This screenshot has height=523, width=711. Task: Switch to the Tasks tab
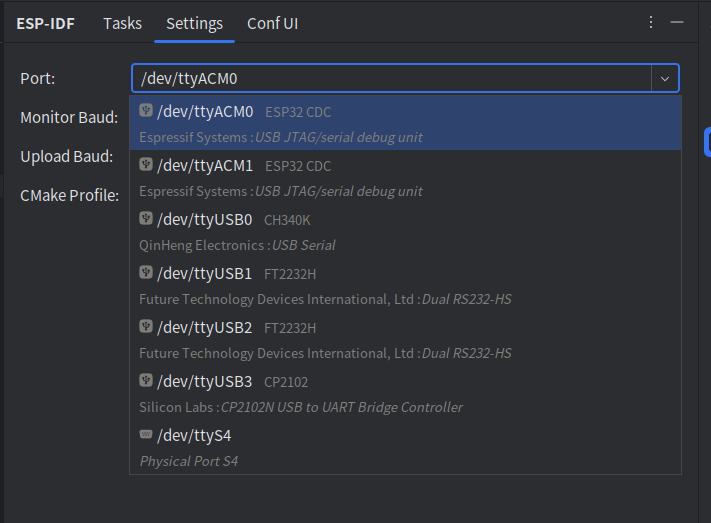[x=122, y=23]
